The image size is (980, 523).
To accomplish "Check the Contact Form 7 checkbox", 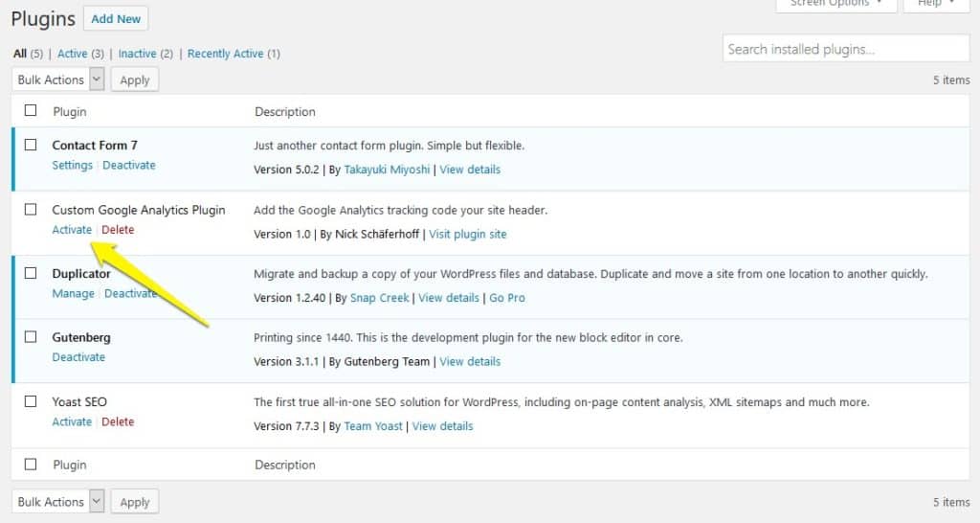I will [31, 145].
